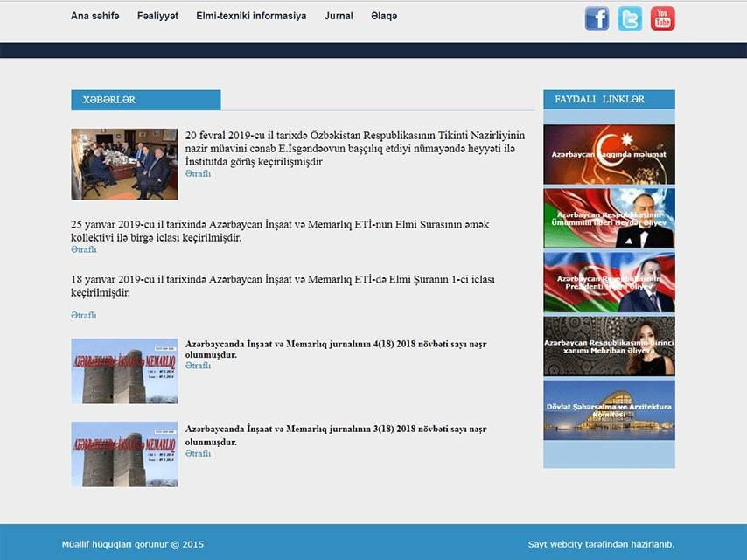This screenshot has height=560, width=747.
Task: Click journal 3(18) 2018 cover thumbnail
Action: click(124, 454)
